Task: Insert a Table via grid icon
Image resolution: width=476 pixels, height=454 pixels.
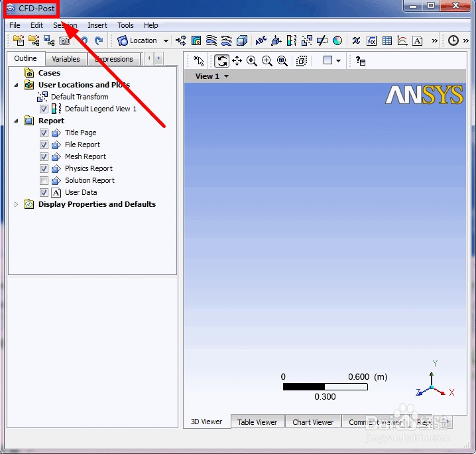Action: tap(387, 40)
